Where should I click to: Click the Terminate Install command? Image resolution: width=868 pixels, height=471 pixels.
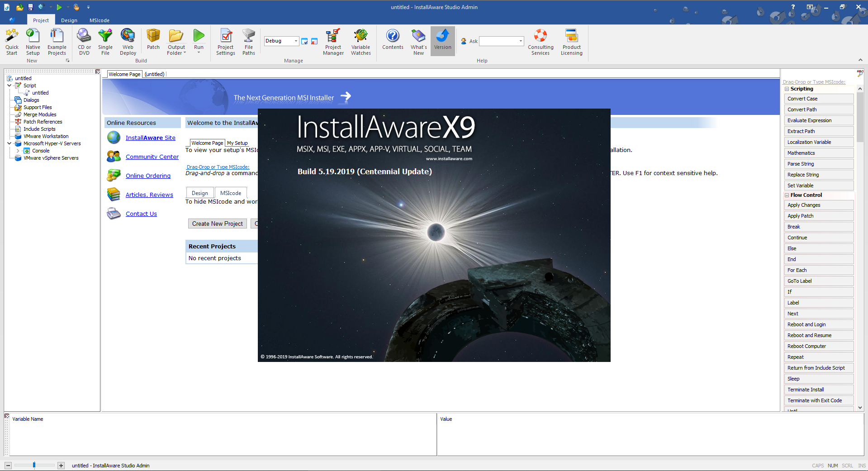pyautogui.click(x=819, y=390)
